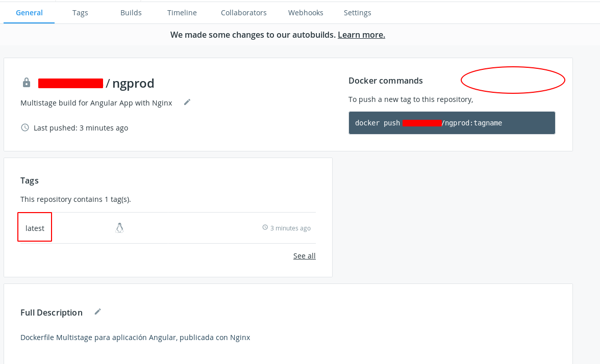
Task: Click the ngprod repository name
Action: click(x=133, y=83)
